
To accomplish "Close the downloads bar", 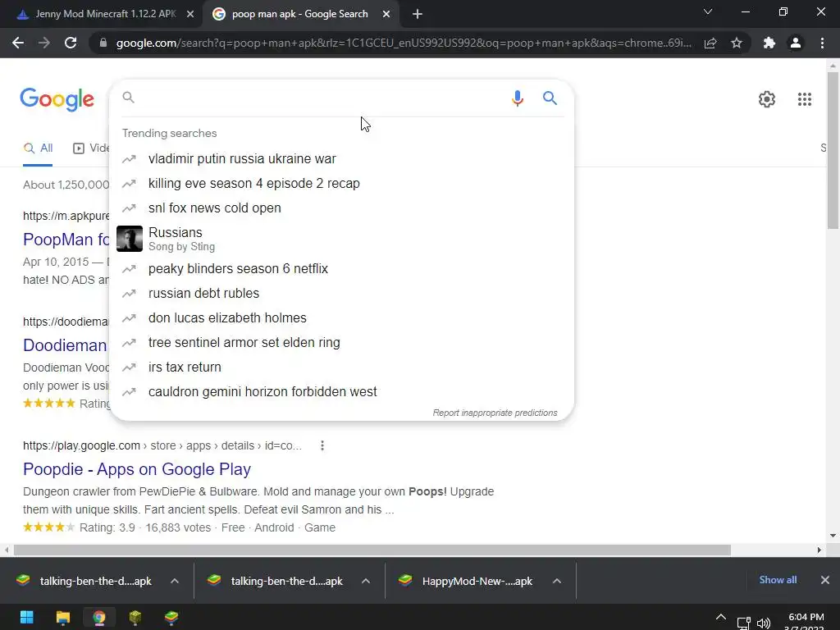I will pos(825,580).
